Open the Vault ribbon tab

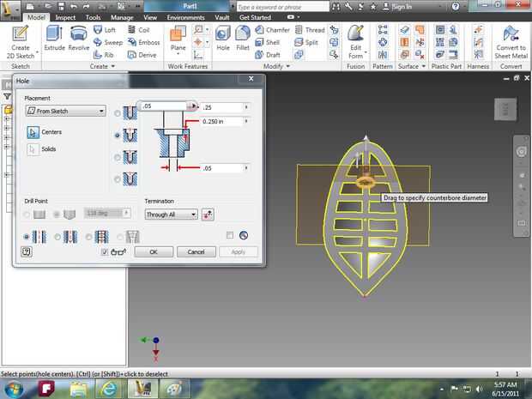click(x=222, y=17)
